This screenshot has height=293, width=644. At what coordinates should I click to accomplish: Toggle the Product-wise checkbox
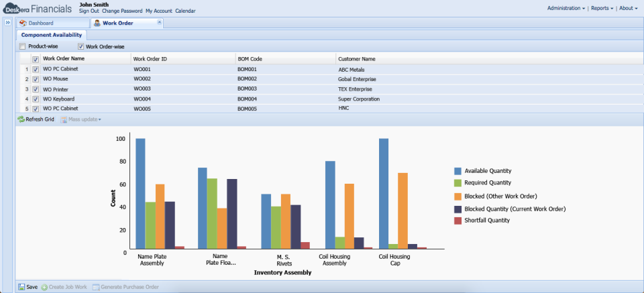[23, 46]
